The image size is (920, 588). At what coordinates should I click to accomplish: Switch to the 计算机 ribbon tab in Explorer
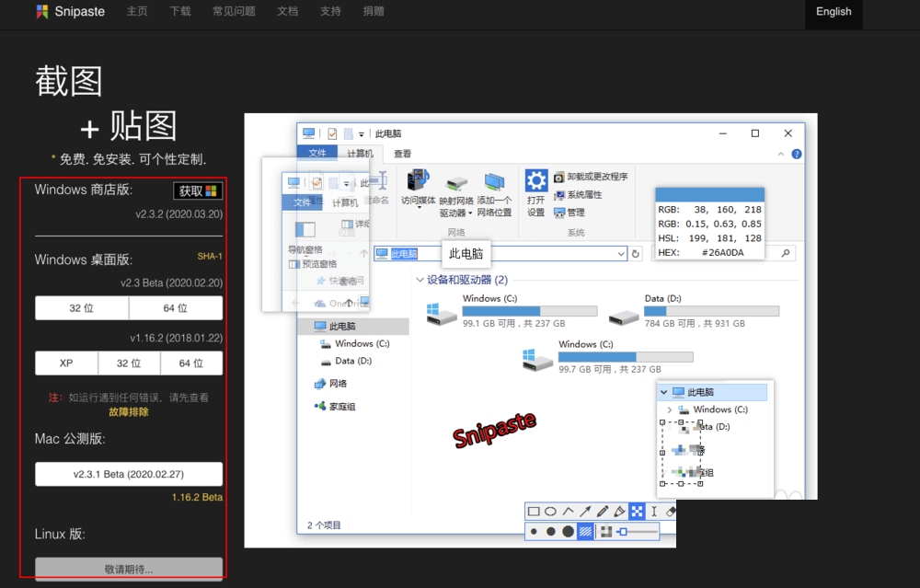pyautogui.click(x=361, y=153)
